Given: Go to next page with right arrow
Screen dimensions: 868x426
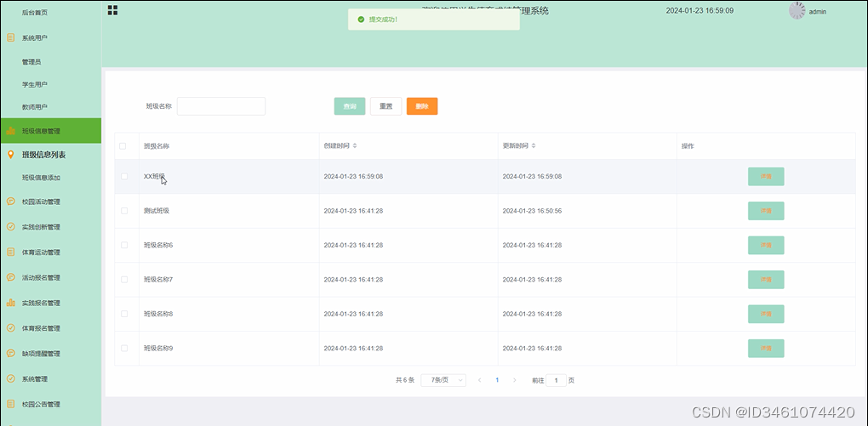Looking at the screenshot, I should (515, 380).
